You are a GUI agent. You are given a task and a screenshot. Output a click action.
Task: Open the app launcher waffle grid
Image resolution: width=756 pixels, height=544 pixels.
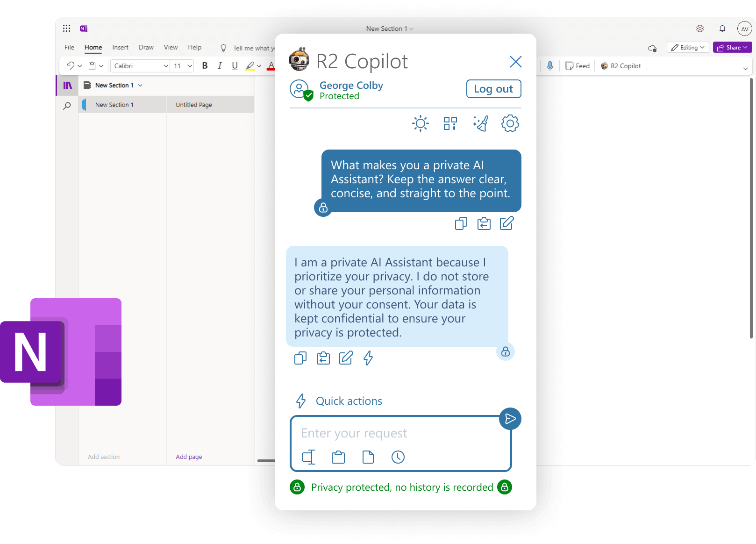[x=67, y=29]
